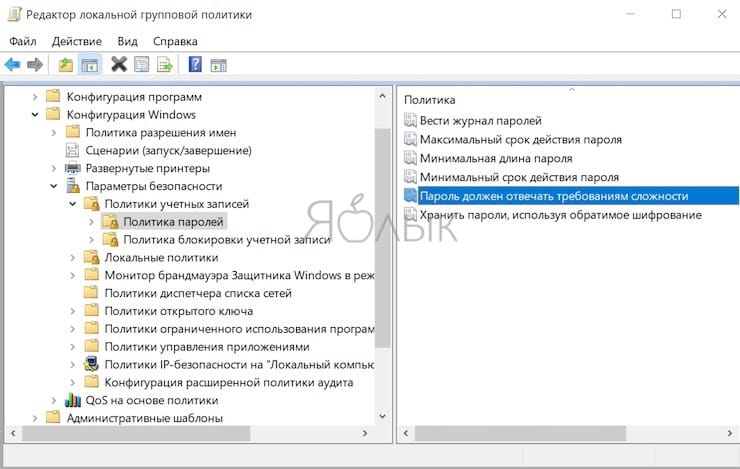This screenshot has height=469, width=740.
Task: Select Конфигурация расширенной политики аудита item
Action: (228, 382)
